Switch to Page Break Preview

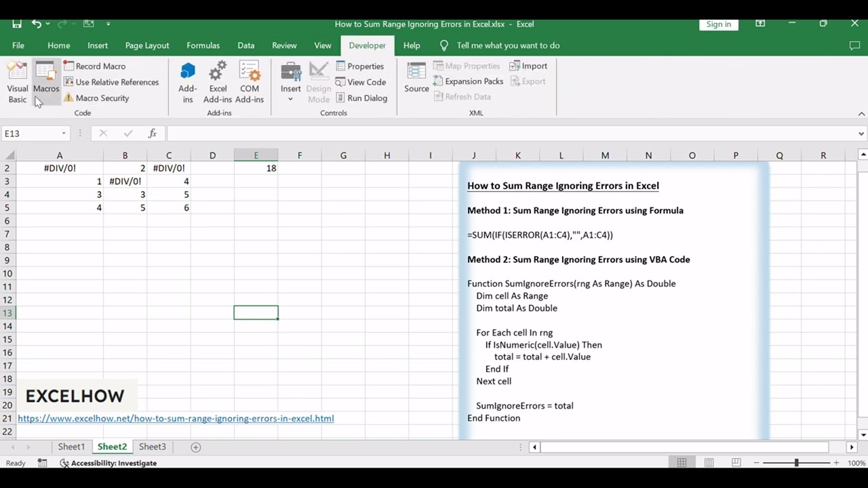(x=736, y=463)
